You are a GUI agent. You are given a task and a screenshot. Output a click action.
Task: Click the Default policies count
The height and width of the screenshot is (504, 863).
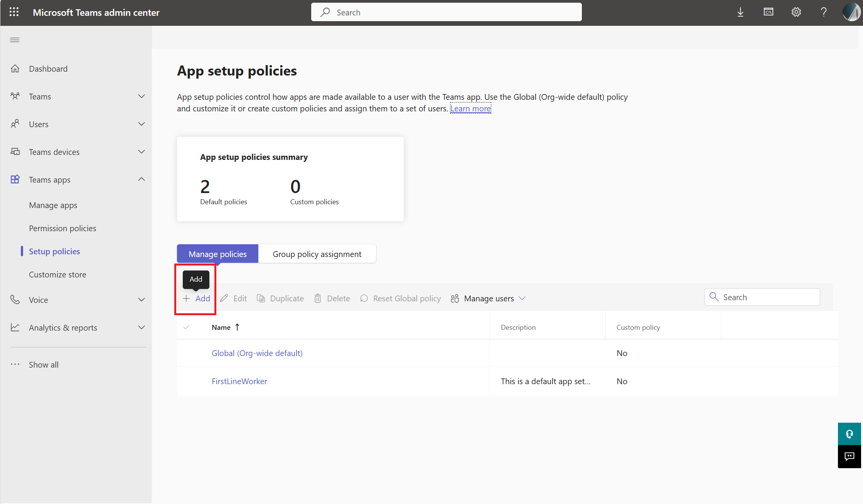tap(205, 187)
